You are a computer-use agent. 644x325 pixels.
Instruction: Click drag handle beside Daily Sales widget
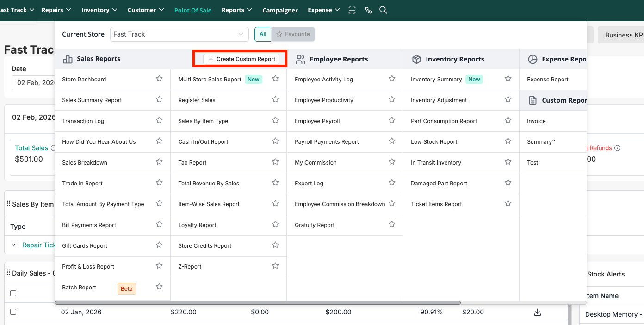click(x=8, y=273)
